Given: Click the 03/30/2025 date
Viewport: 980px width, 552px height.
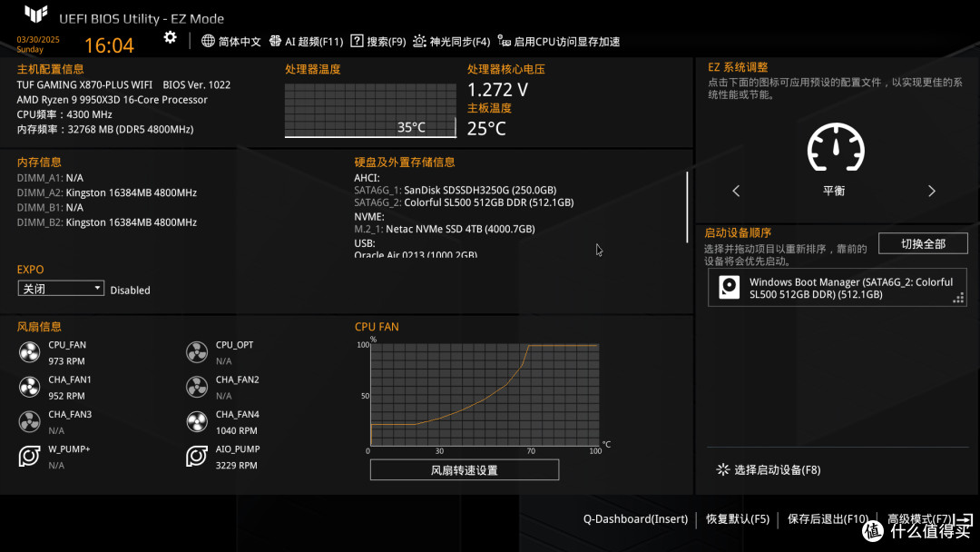Looking at the screenshot, I should [x=38, y=39].
